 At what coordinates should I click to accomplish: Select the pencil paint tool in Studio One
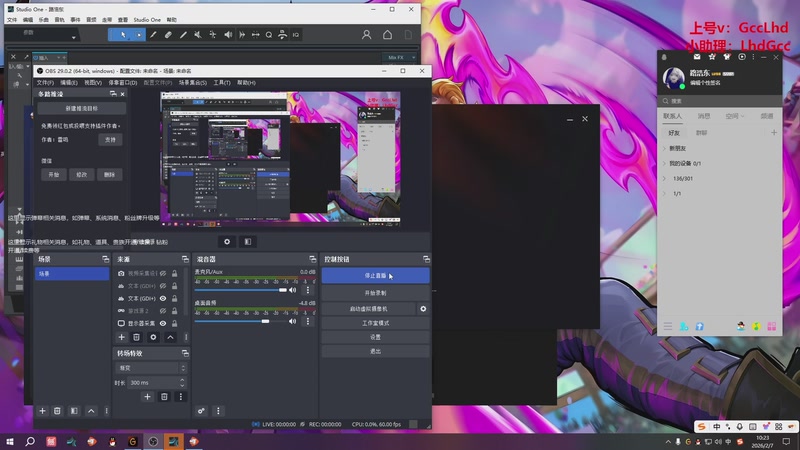point(183,35)
